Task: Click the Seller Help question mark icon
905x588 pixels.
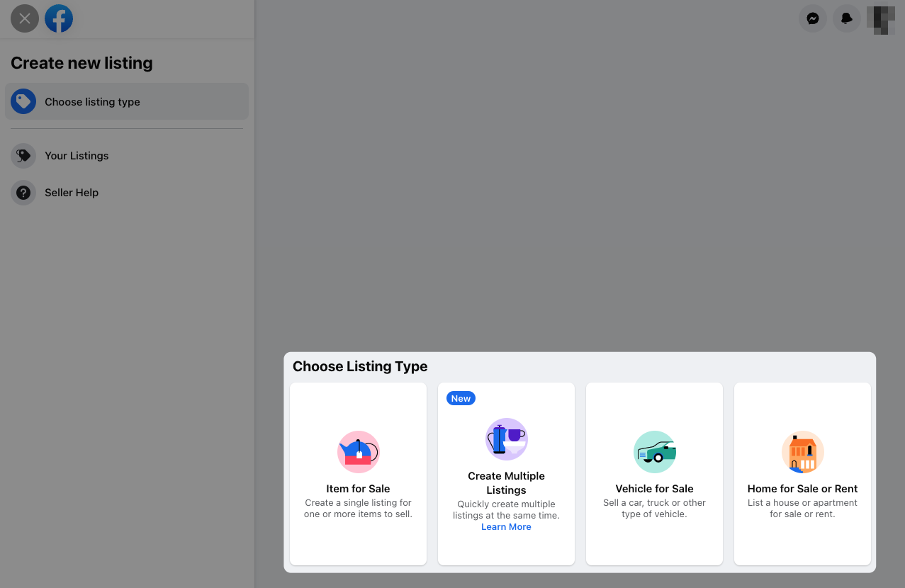Action: (23, 192)
